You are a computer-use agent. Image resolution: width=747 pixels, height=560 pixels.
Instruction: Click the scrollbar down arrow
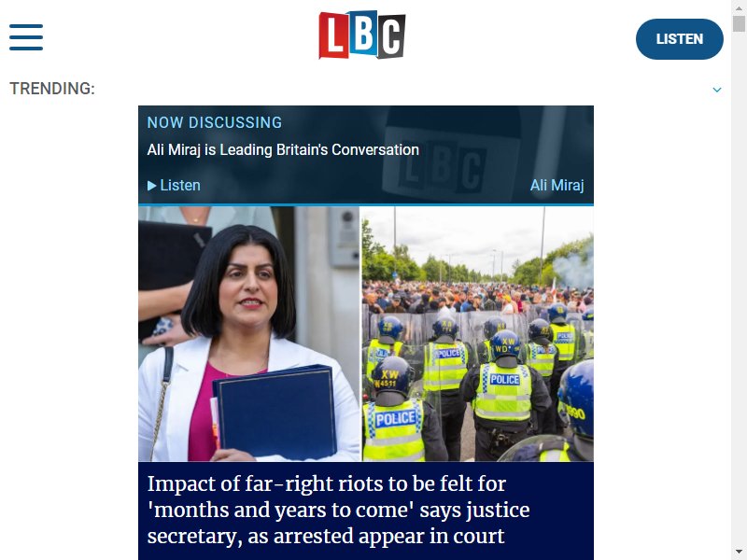pos(739,552)
